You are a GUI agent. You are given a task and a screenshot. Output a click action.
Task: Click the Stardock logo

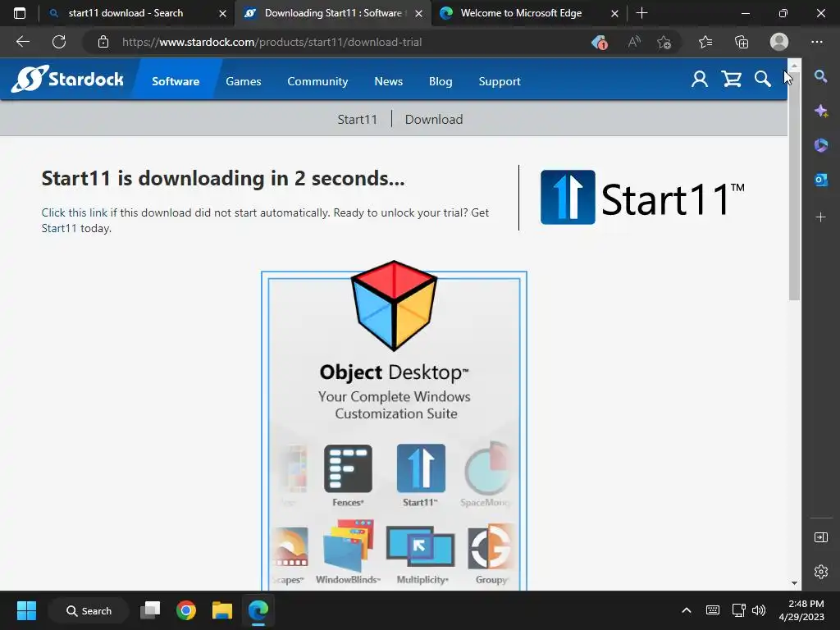click(67, 80)
